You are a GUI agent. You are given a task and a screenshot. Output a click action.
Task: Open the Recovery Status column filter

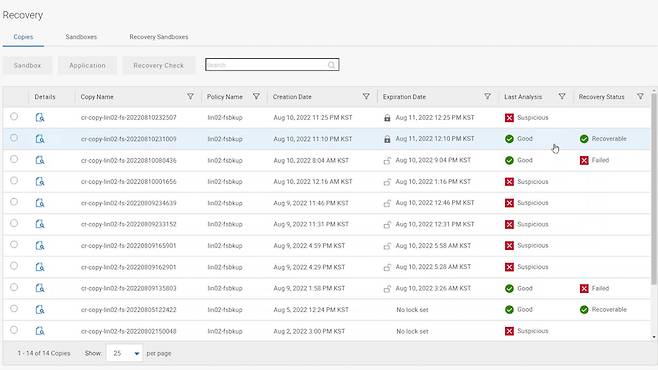click(x=640, y=96)
